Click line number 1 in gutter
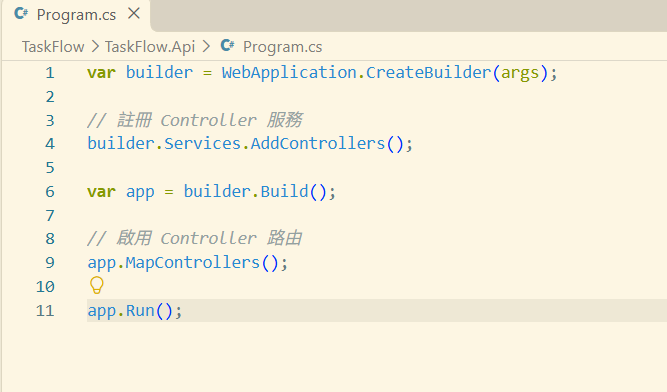667x392 pixels. coord(50,73)
